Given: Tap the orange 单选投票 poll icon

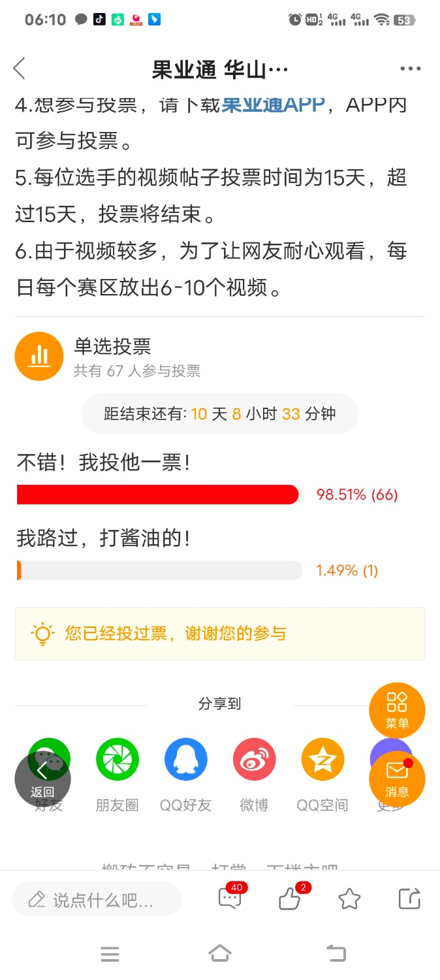Looking at the screenshot, I should [39, 356].
